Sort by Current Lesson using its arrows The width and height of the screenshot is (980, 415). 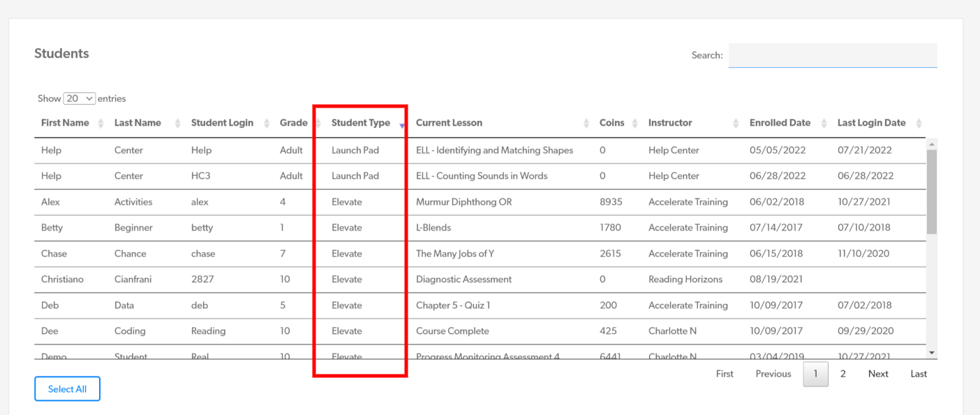coord(586,123)
